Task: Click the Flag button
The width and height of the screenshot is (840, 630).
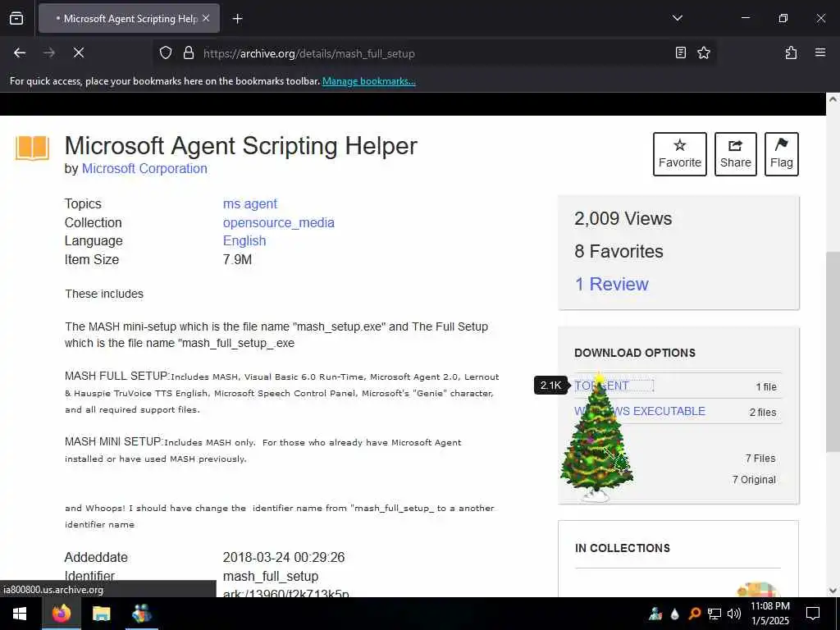Action: (781, 154)
